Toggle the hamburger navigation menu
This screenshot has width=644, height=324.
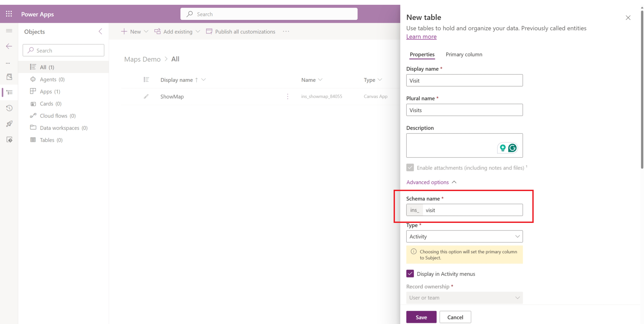(9, 31)
